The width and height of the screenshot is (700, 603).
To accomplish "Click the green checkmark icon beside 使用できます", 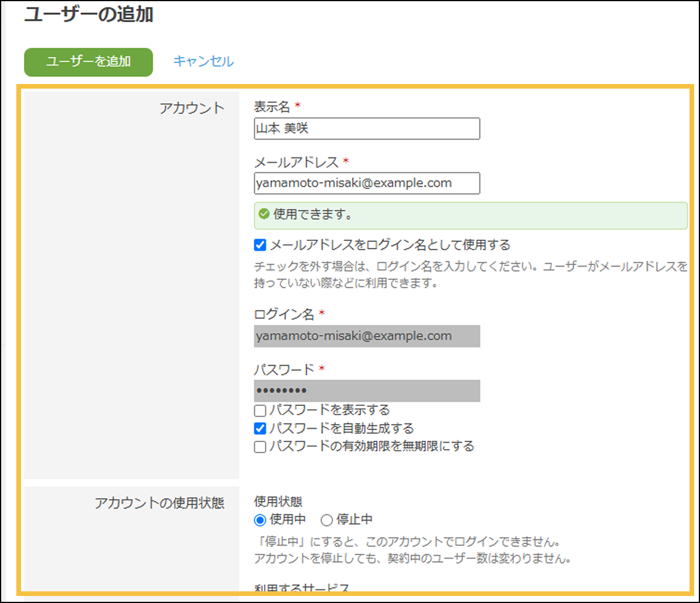I will [x=264, y=215].
